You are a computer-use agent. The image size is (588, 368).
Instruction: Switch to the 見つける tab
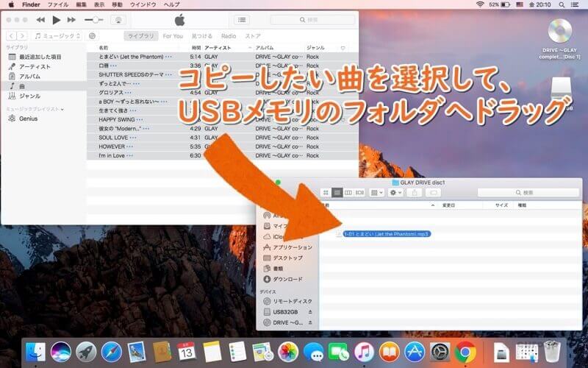(202, 36)
